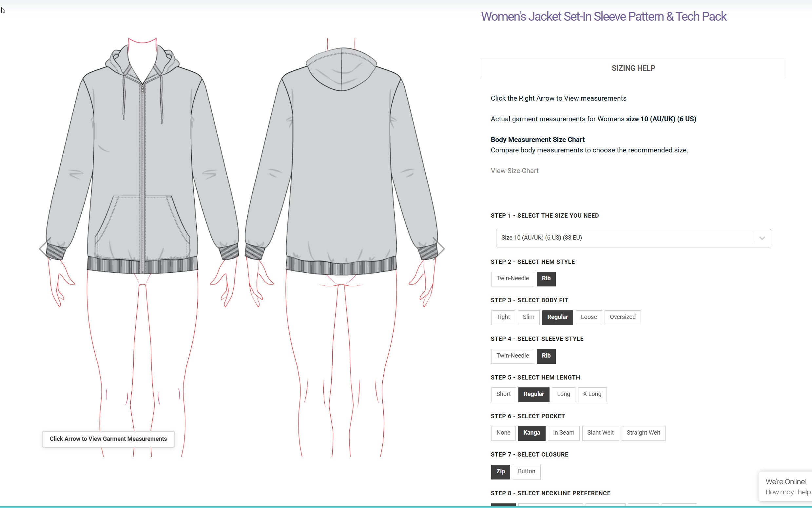Screen dimensions: 812x508
Task: Select Slant Welt pocket
Action: 600,433
